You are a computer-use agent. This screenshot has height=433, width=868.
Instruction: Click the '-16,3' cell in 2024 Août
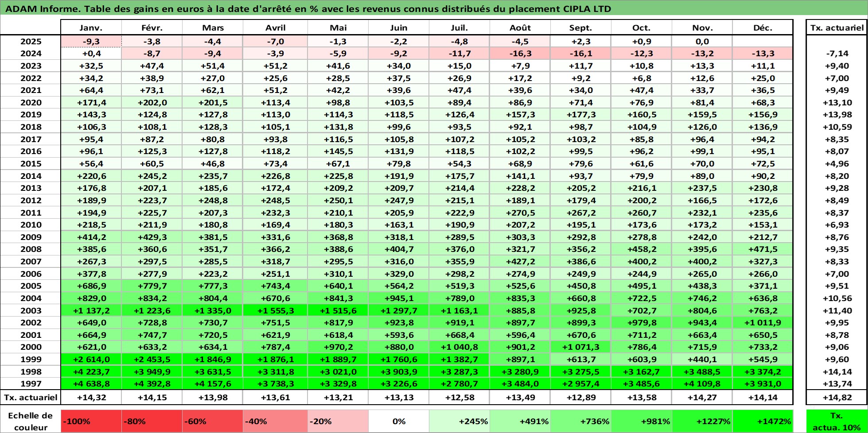tap(520, 54)
